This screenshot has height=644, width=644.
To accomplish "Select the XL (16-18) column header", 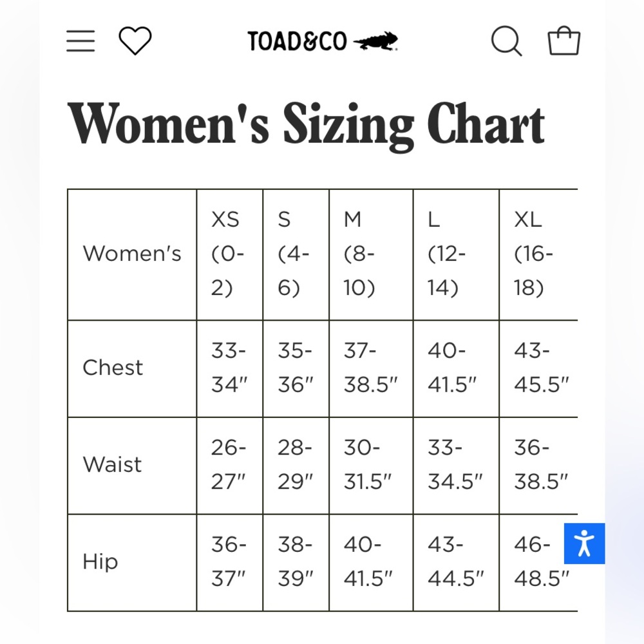I will [x=538, y=254].
